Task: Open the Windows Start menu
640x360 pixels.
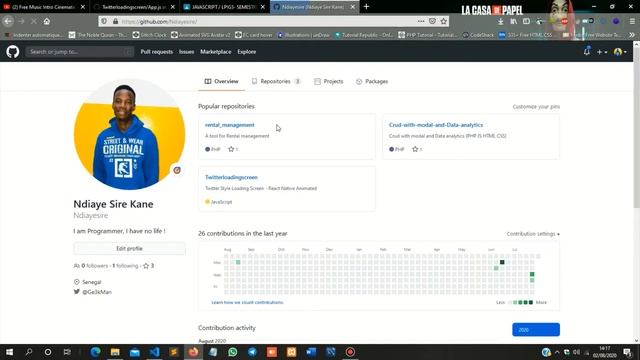Action: (9, 352)
